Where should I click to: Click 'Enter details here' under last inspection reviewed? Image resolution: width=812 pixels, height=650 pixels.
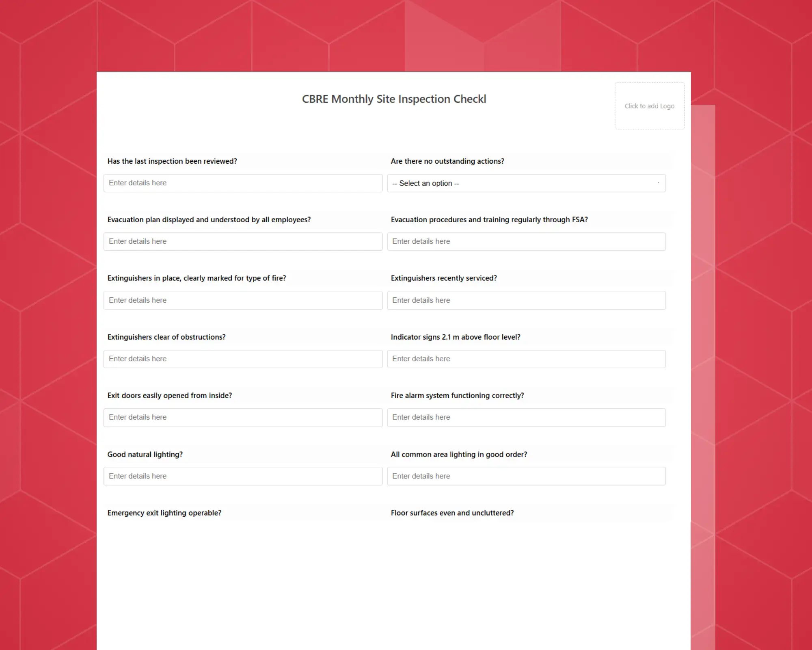coord(243,183)
